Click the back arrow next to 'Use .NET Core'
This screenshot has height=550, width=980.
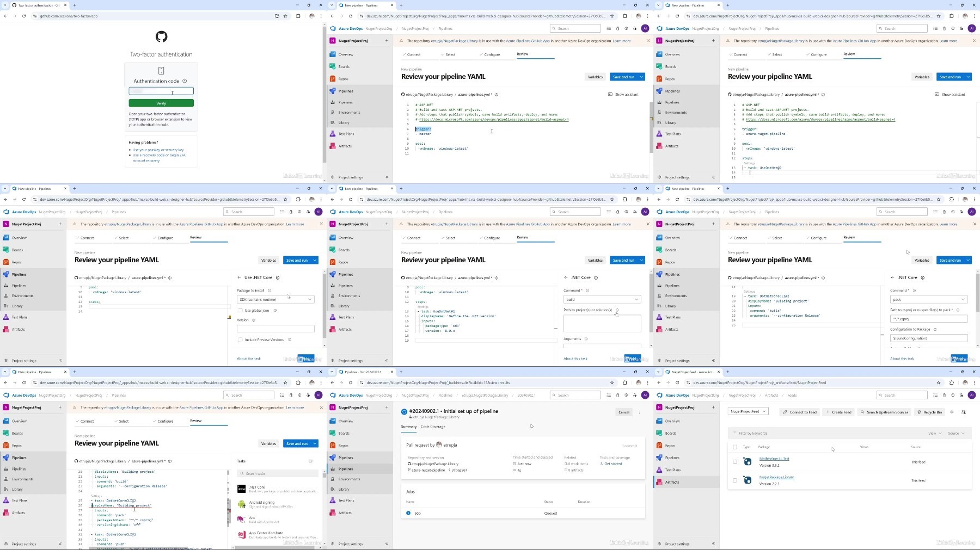pyautogui.click(x=239, y=277)
